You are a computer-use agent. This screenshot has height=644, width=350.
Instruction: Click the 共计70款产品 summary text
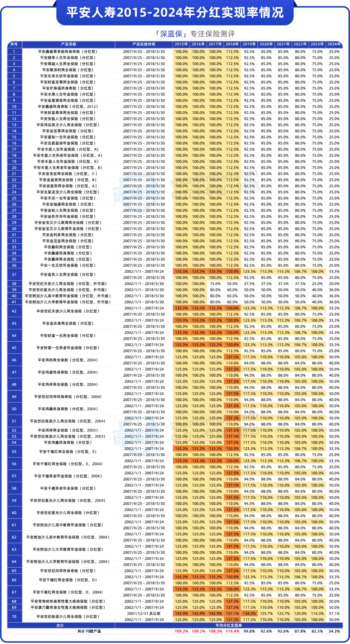(x=89, y=631)
